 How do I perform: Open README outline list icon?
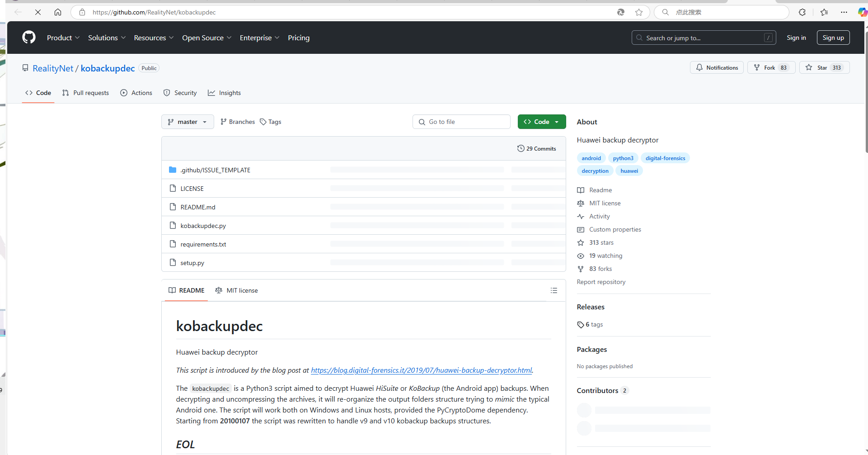(x=554, y=290)
